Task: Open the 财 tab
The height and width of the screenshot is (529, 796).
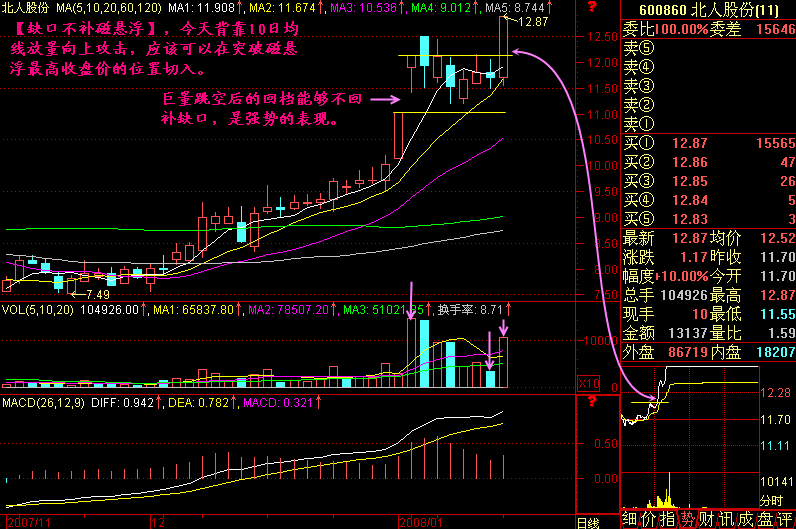Action: click(708, 518)
